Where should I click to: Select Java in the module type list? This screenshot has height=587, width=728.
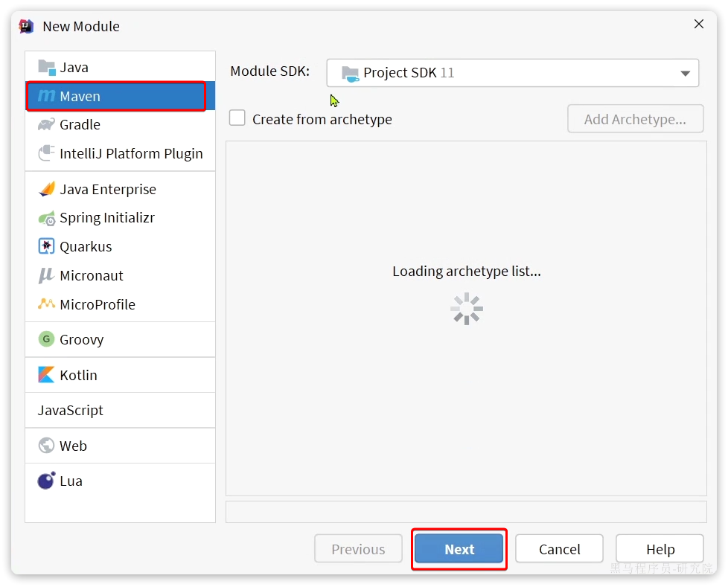click(121, 67)
